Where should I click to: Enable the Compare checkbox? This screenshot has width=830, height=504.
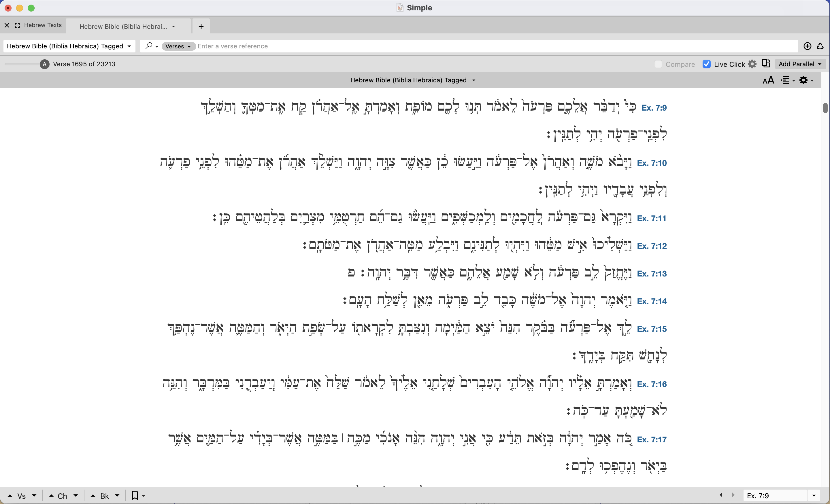tap(658, 64)
